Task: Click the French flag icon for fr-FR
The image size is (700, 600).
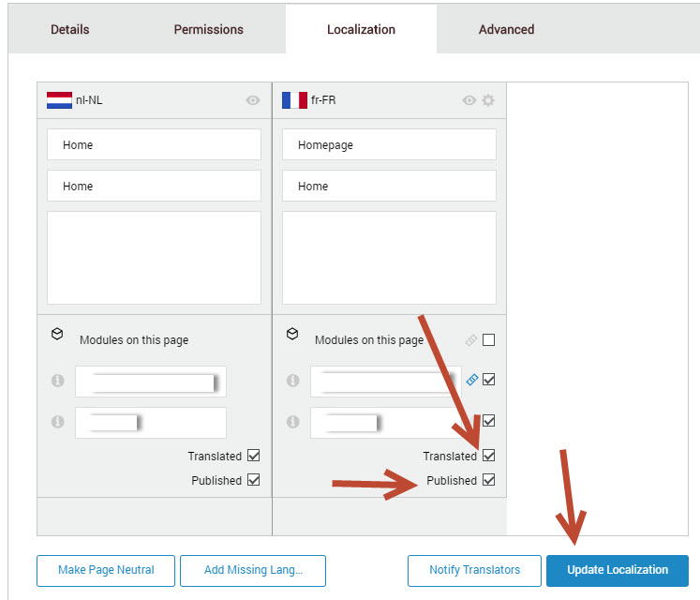Action: pos(294,100)
